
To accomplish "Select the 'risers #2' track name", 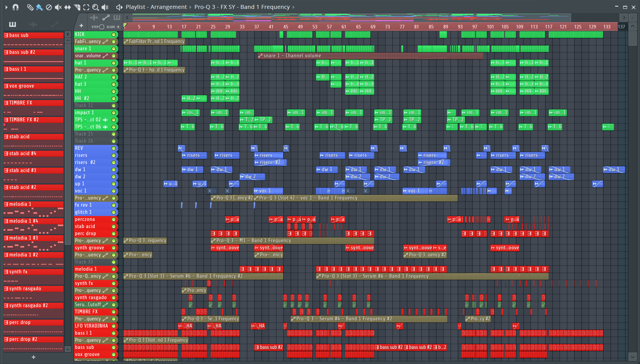I will 85,162.
